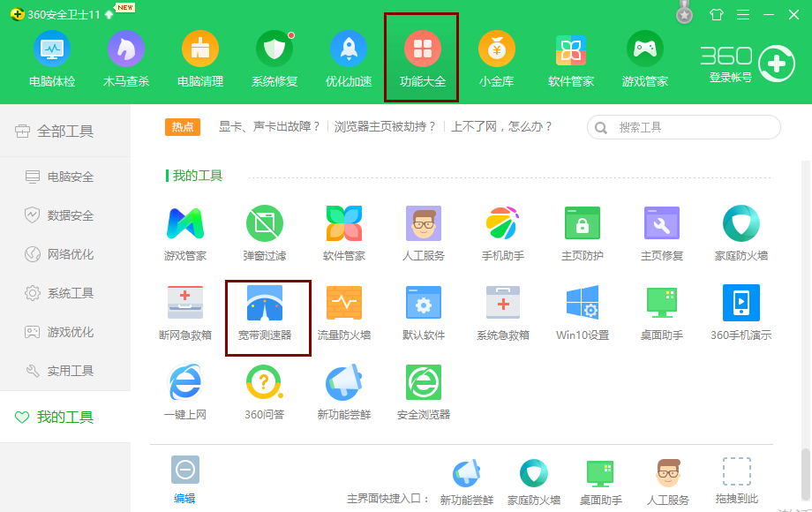This screenshot has width=812, height=512.
Task: Click 浏览器主页被劫持？ hot link
Action: 386,127
